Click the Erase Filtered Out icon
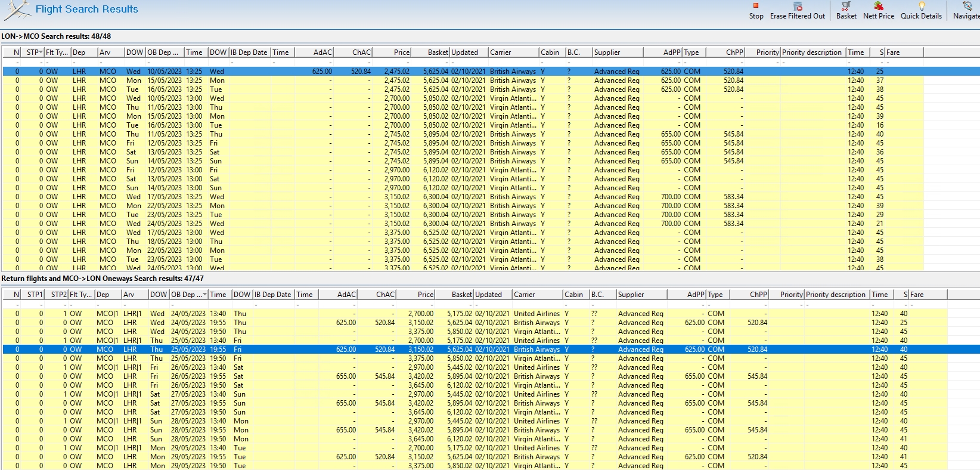Image resolution: width=980 pixels, height=470 pixels. (x=798, y=6)
